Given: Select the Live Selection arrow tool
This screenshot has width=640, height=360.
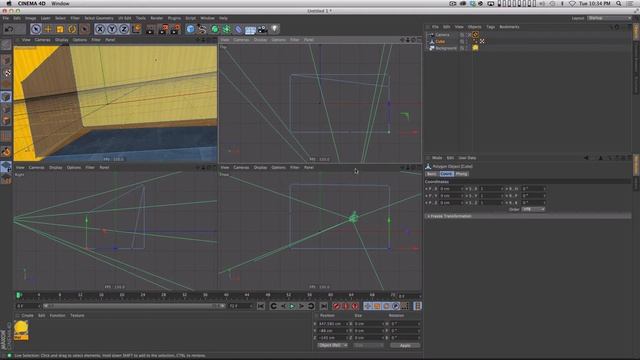Looking at the screenshot, I should (x=36, y=29).
